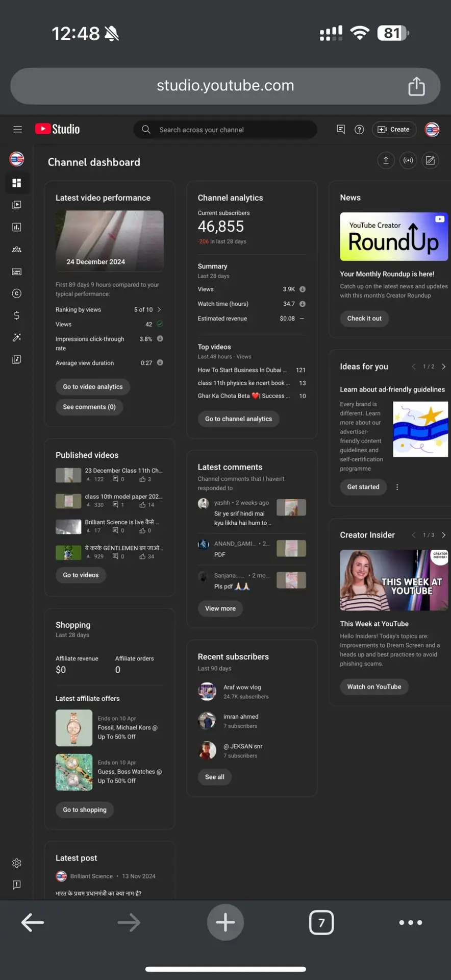Open the Earn dollar-sign sidebar icon
Image resolution: width=451 pixels, height=980 pixels.
pos(17,315)
